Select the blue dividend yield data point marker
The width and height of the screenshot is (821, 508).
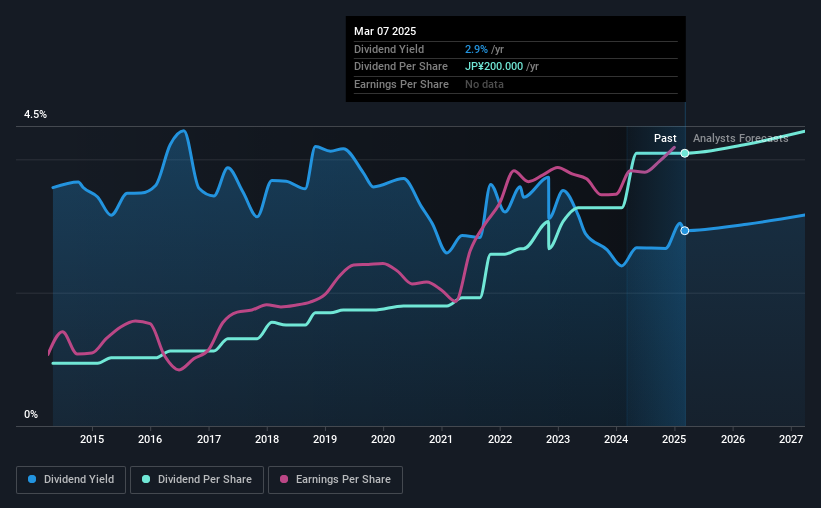(x=685, y=230)
